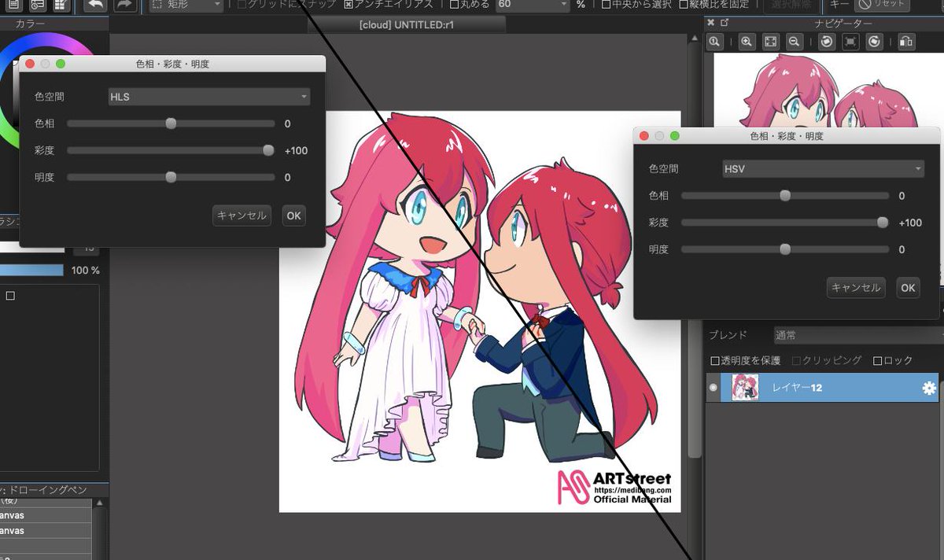This screenshot has width=944, height=560.
Task: Click the redo arrow in the top toolbar
Action: pyautogui.click(x=124, y=5)
